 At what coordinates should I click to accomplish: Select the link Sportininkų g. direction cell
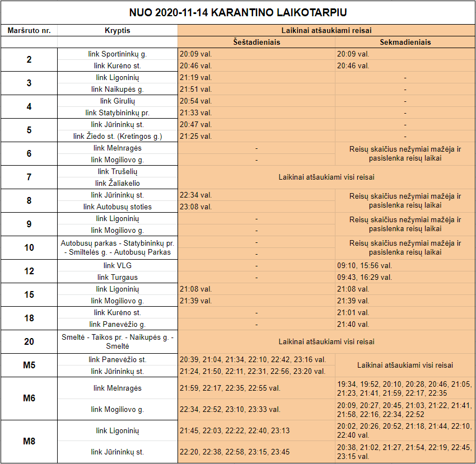[x=118, y=54]
